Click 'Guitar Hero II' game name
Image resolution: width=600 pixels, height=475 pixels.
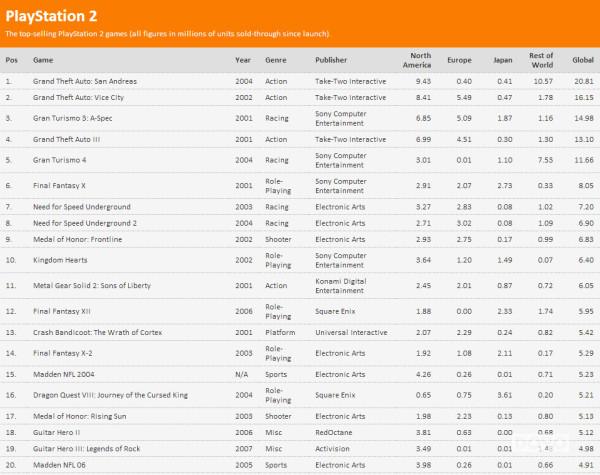(x=56, y=433)
